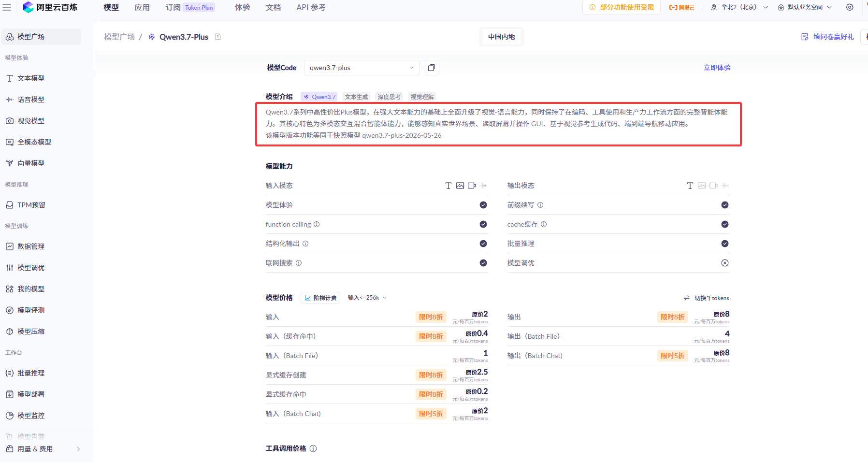Click the 模型调优 unsupported cross icon

(x=725, y=263)
